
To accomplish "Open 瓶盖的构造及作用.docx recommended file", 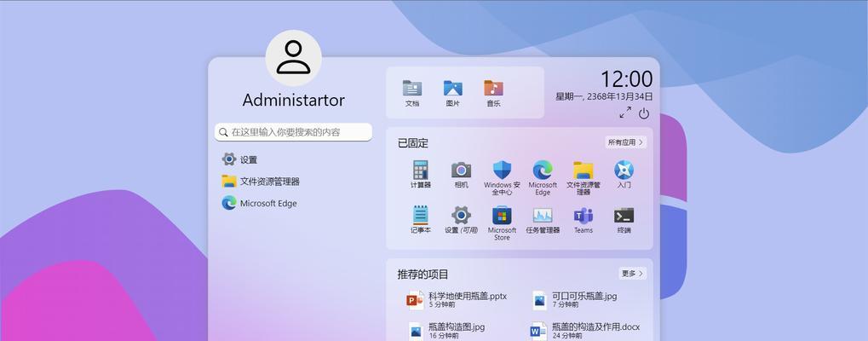I will click(x=584, y=331).
